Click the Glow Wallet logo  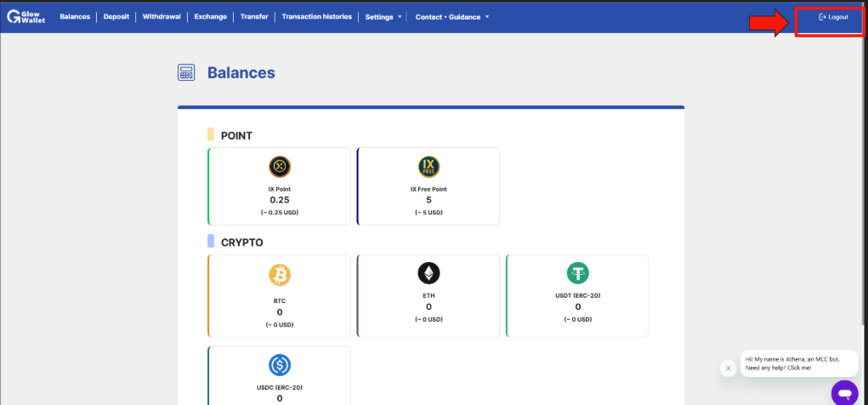click(26, 17)
